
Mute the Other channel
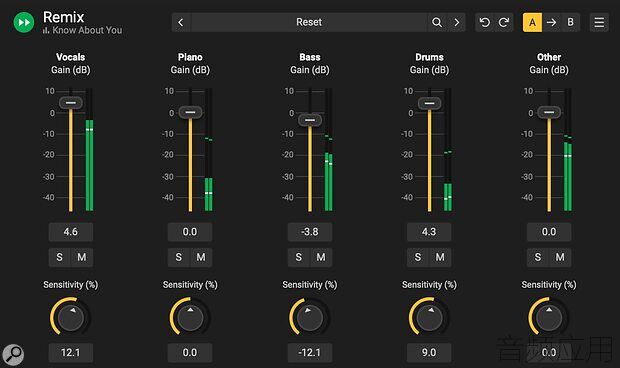560,257
